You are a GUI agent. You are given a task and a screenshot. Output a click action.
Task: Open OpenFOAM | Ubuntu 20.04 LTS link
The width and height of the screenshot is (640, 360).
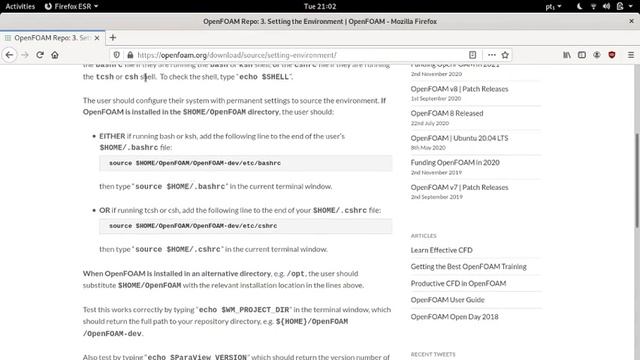click(x=459, y=138)
